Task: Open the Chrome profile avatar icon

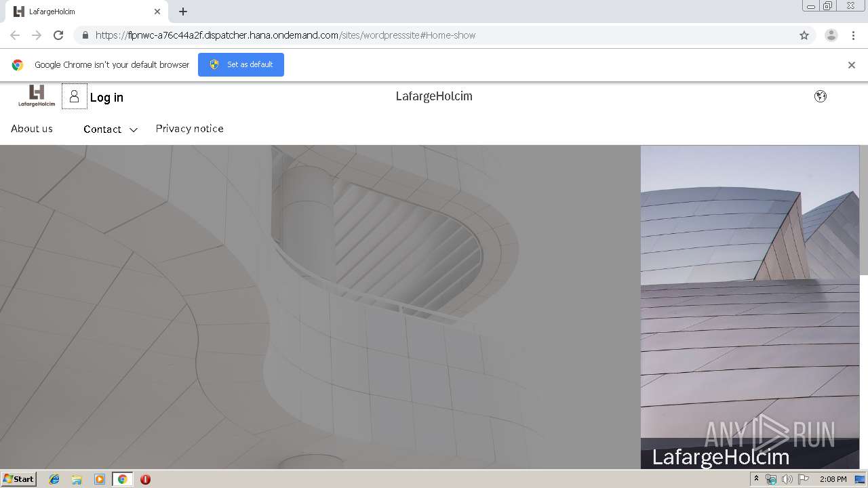Action: 831,35
